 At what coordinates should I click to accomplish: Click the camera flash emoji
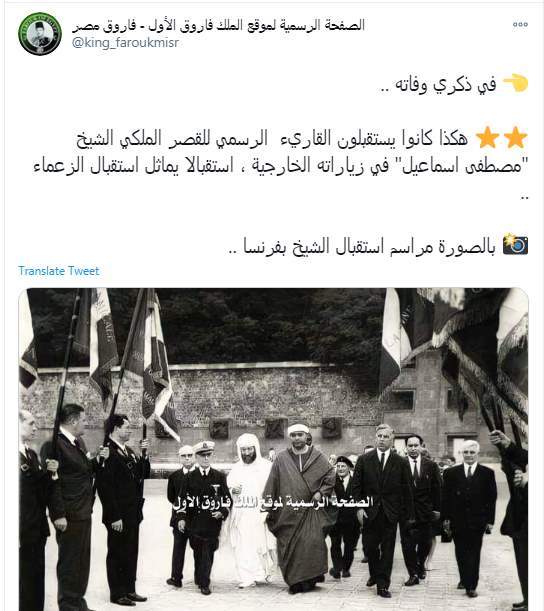515,245
